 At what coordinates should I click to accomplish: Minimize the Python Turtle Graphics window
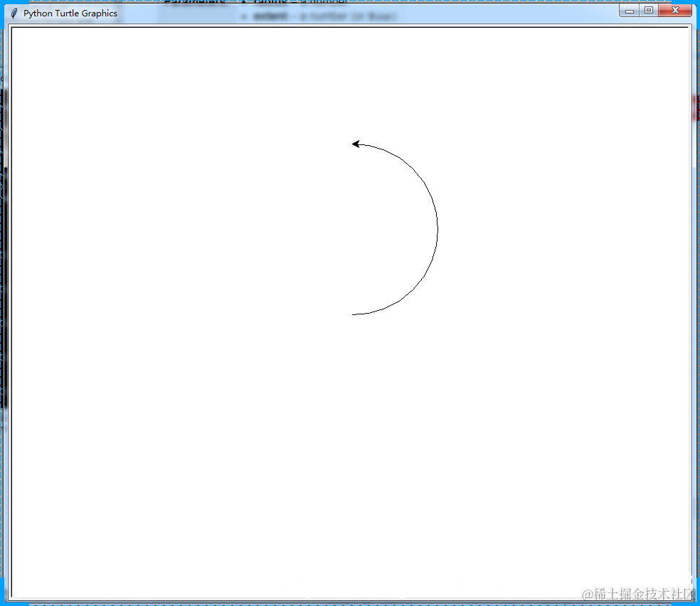tap(630, 10)
